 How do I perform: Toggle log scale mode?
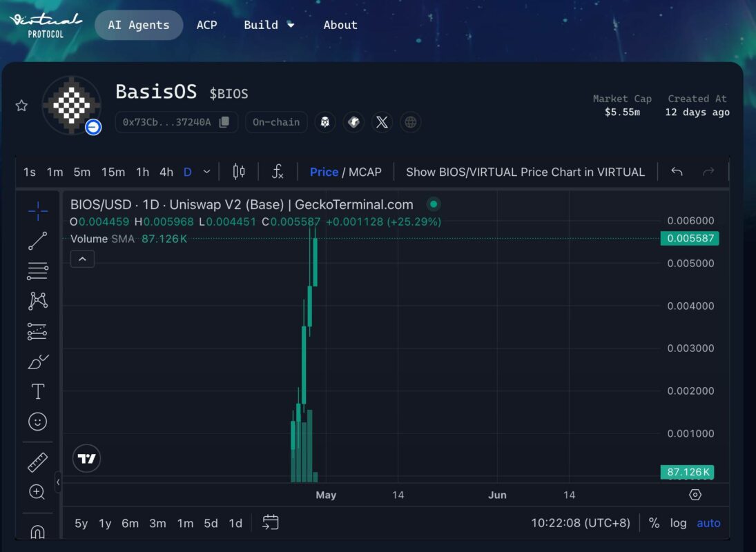coord(678,523)
